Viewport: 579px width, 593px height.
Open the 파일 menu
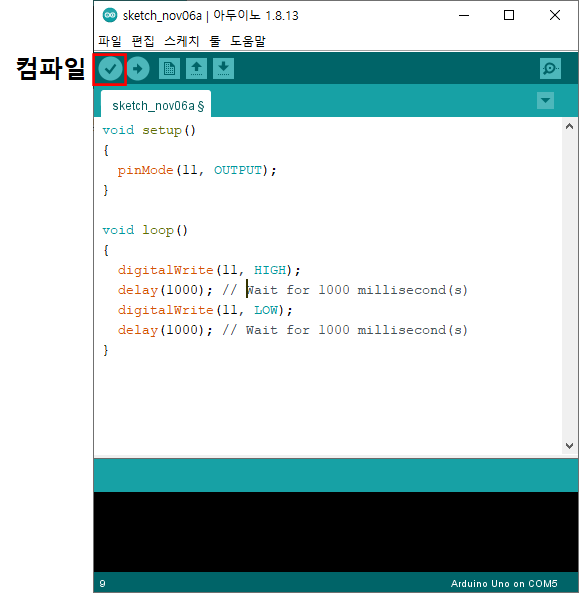[110, 41]
